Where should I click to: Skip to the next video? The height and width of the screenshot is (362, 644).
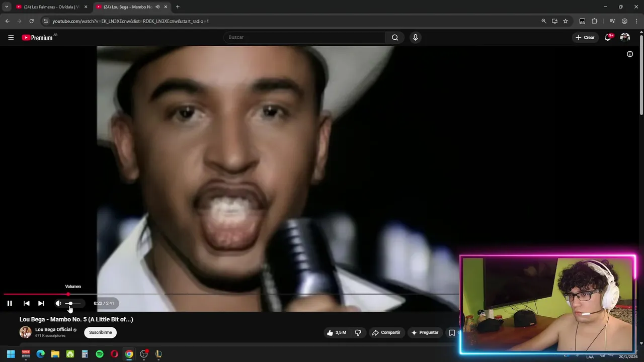(x=41, y=303)
